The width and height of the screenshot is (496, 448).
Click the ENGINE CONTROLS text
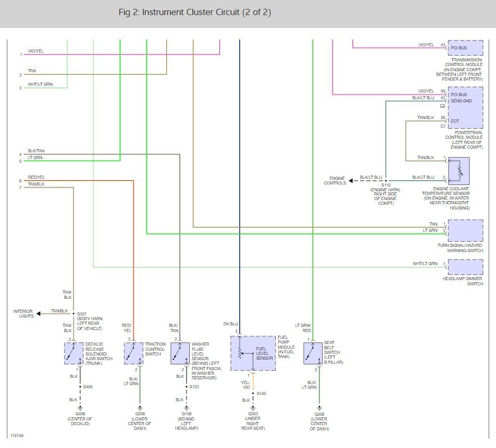[x=335, y=180]
